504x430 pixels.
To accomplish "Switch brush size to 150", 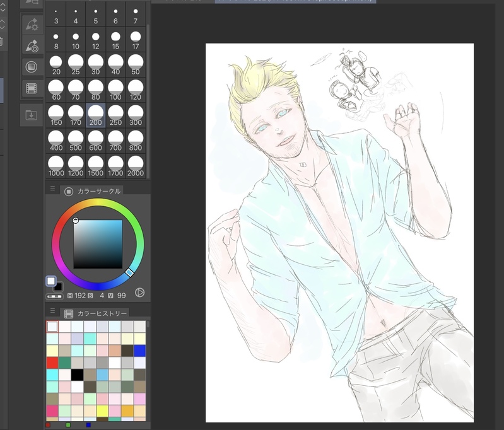I will [56, 115].
